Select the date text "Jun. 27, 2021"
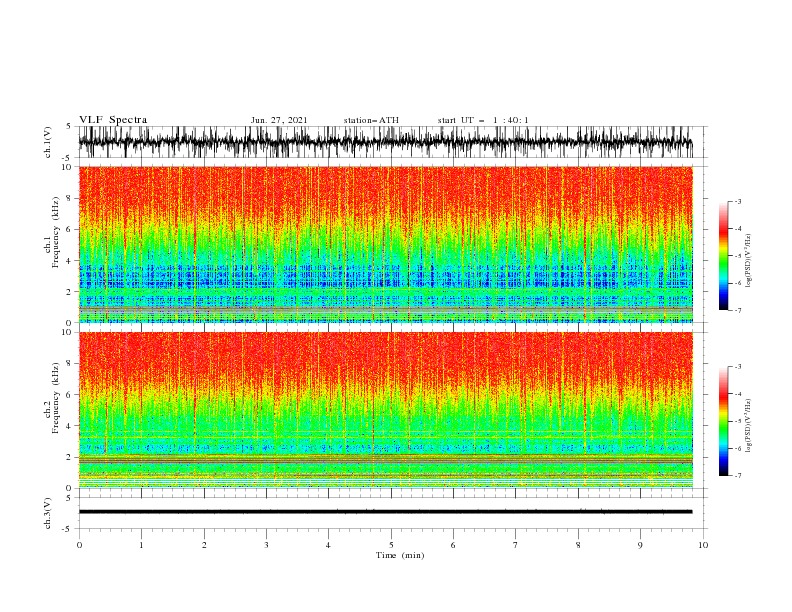 click(279, 120)
